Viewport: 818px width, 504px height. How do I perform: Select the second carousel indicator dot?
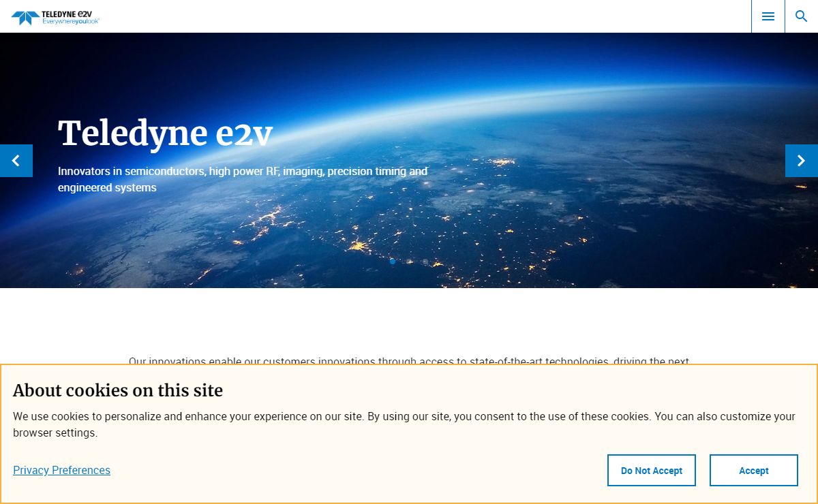click(409, 262)
